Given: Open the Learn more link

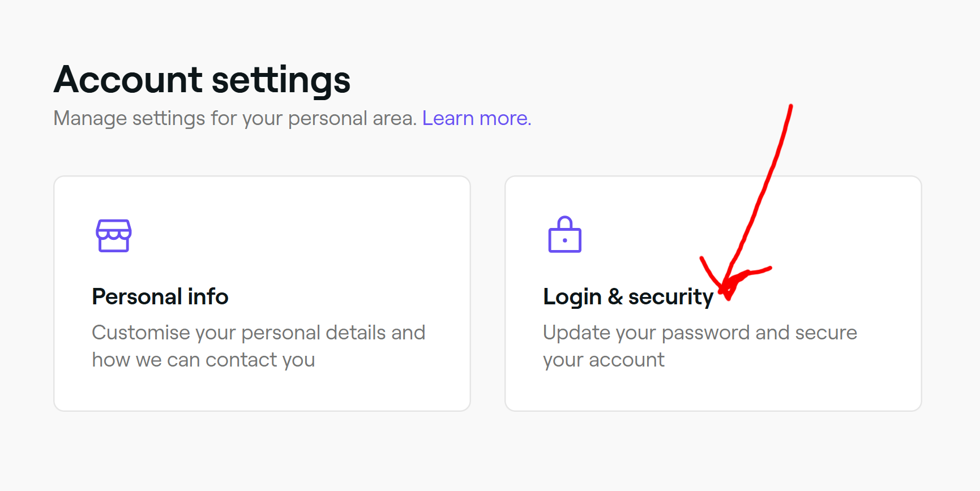Looking at the screenshot, I should (x=477, y=118).
